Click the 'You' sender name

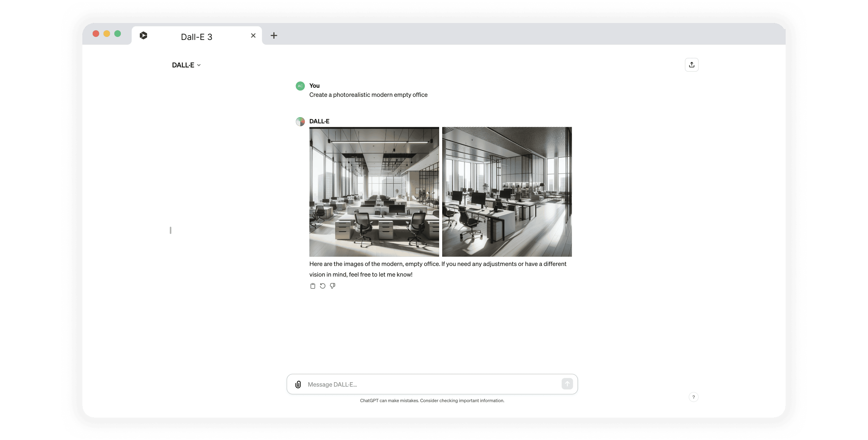pyautogui.click(x=314, y=86)
